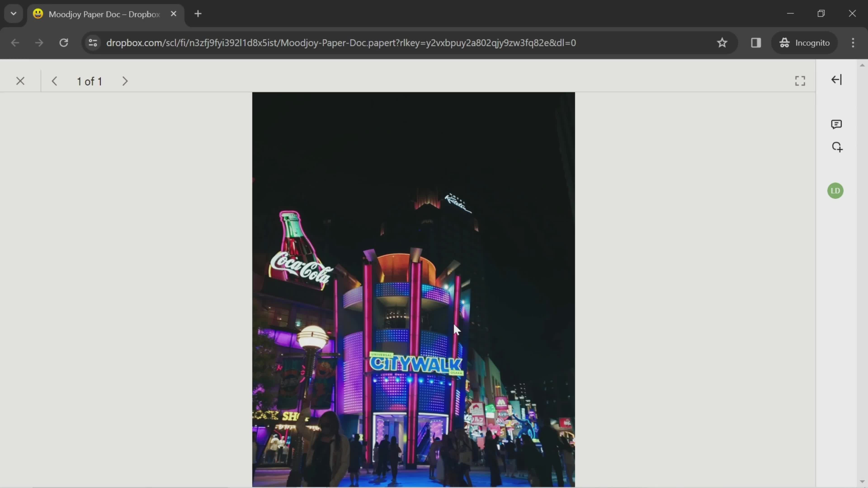This screenshot has width=868, height=488.
Task: Minimize the browser window
Action: tap(790, 14)
